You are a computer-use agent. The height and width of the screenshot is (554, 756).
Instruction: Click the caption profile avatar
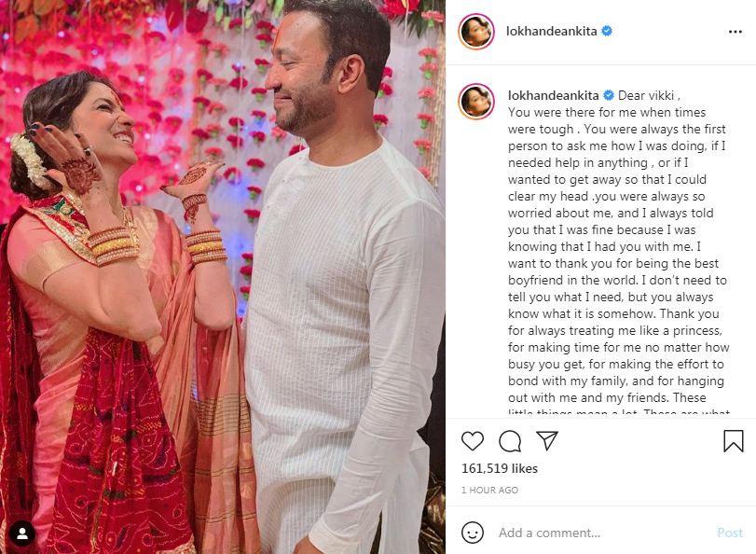(476, 102)
